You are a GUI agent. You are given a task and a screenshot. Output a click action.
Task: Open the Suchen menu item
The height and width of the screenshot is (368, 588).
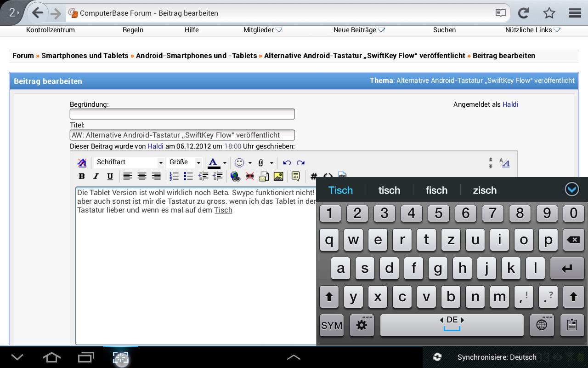pyautogui.click(x=445, y=30)
